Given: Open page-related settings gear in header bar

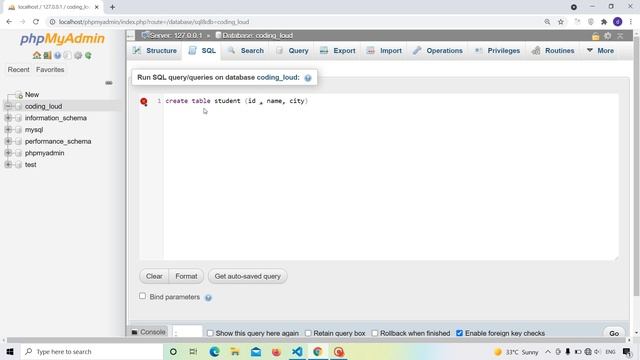Looking at the screenshot, I should [608, 36].
